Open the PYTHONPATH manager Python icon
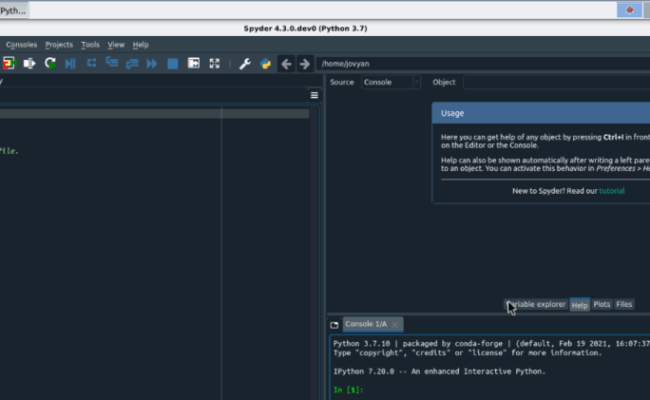The height and width of the screenshot is (400, 650). pos(265,63)
